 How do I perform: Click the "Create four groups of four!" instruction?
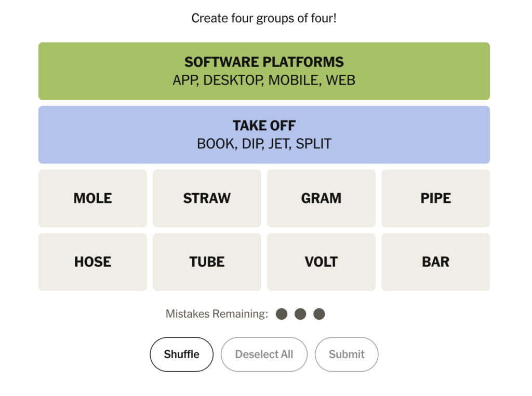(264, 18)
